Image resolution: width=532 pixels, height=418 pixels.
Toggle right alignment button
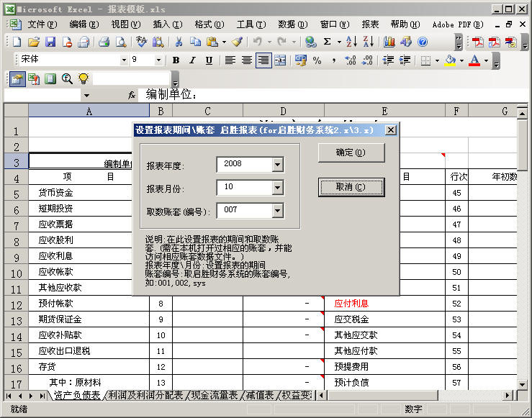pos(263,60)
